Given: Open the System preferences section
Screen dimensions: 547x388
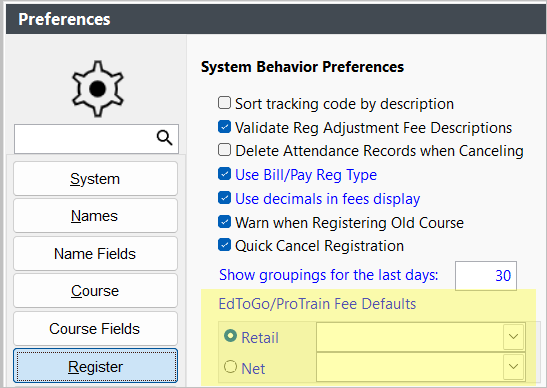Looking at the screenshot, I should (95, 179).
